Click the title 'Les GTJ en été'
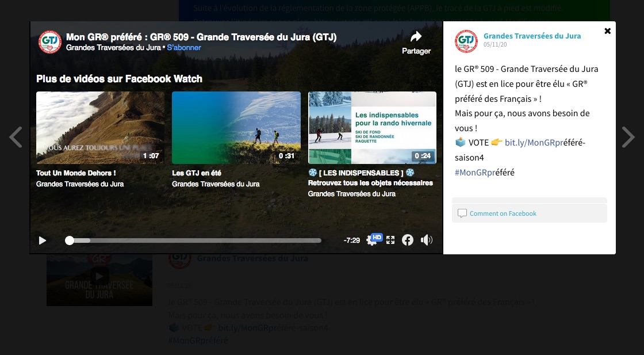Viewport: 644px width, 355px height. pyautogui.click(x=197, y=173)
